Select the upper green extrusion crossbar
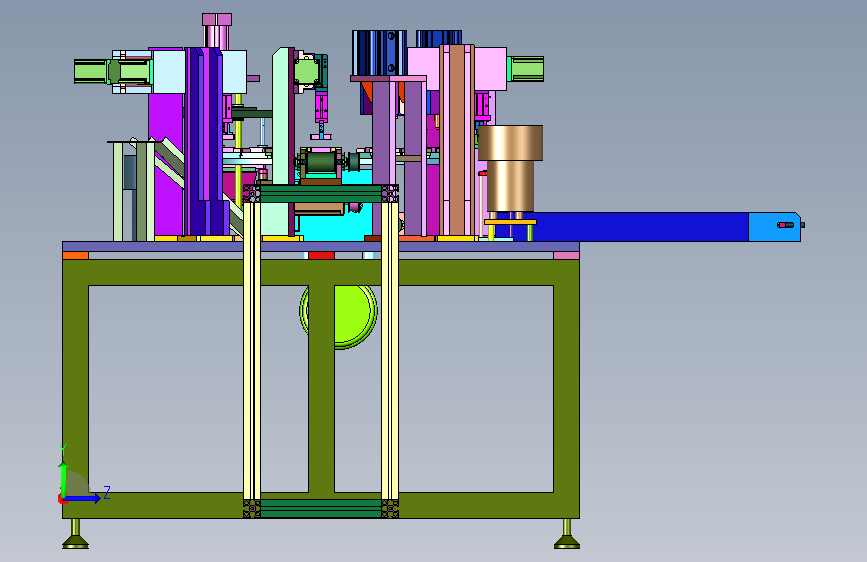The height and width of the screenshot is (562, 867). 321,194
